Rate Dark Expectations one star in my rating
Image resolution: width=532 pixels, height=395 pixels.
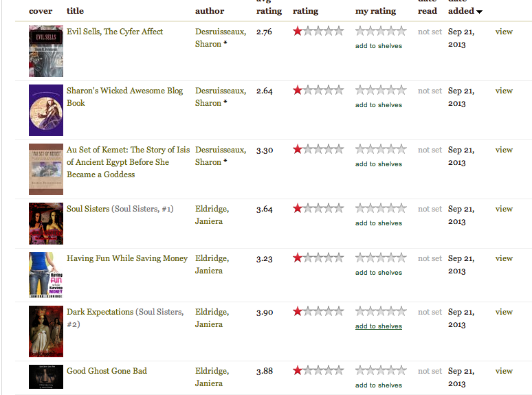click(360, 311)
